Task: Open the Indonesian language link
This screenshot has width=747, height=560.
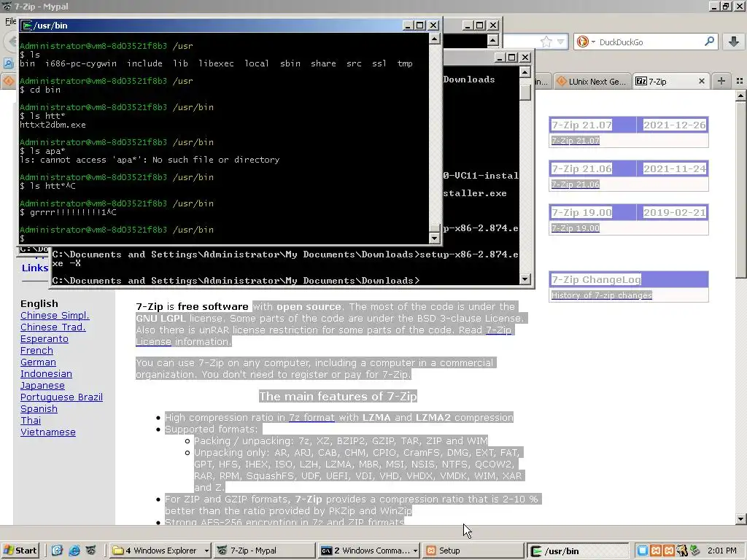Action: [x=46, y=374]
